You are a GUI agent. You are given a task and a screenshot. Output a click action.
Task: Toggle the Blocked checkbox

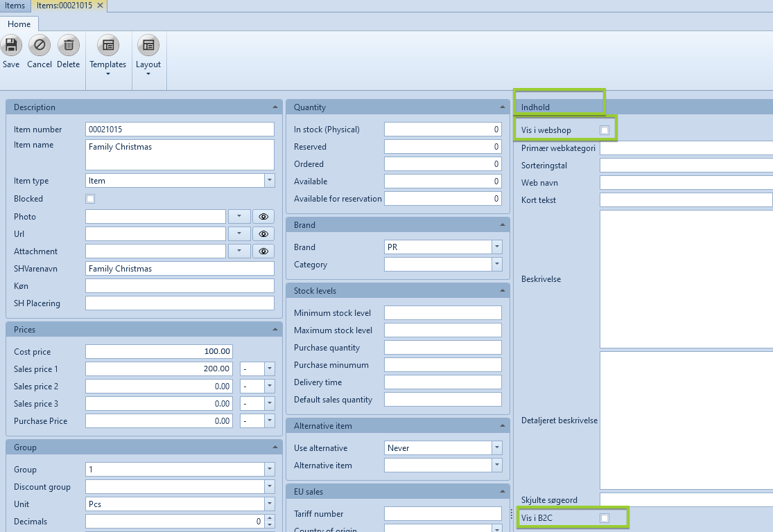90,199
